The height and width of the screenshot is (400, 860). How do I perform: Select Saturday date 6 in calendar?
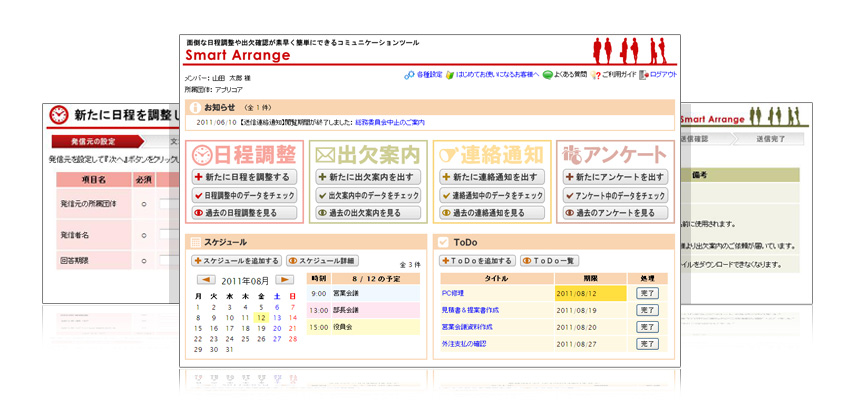pos(277,307)
